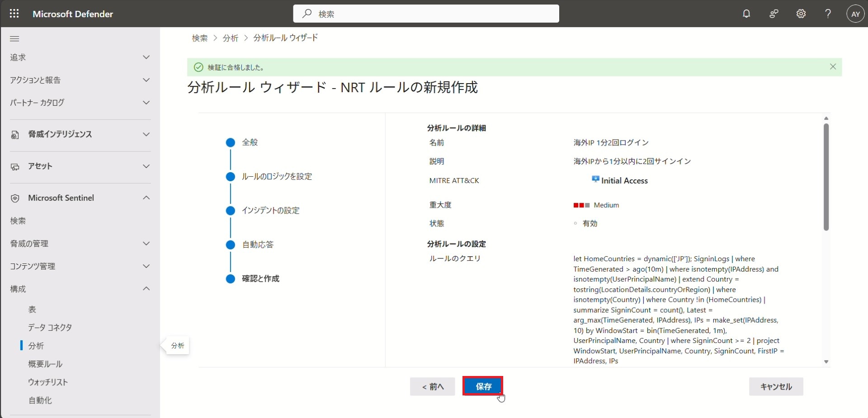
Task: Click the 保存 button
Action: [483, 386]
